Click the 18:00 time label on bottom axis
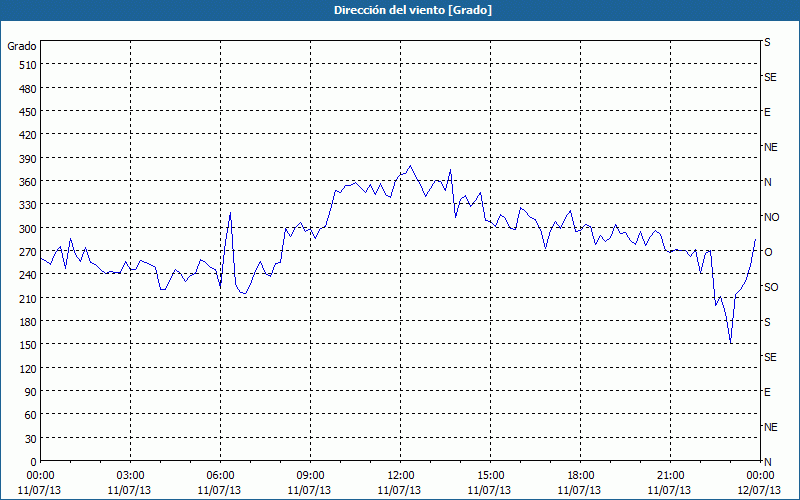Viewport: 800px width, 500px height. click(581, 476)
